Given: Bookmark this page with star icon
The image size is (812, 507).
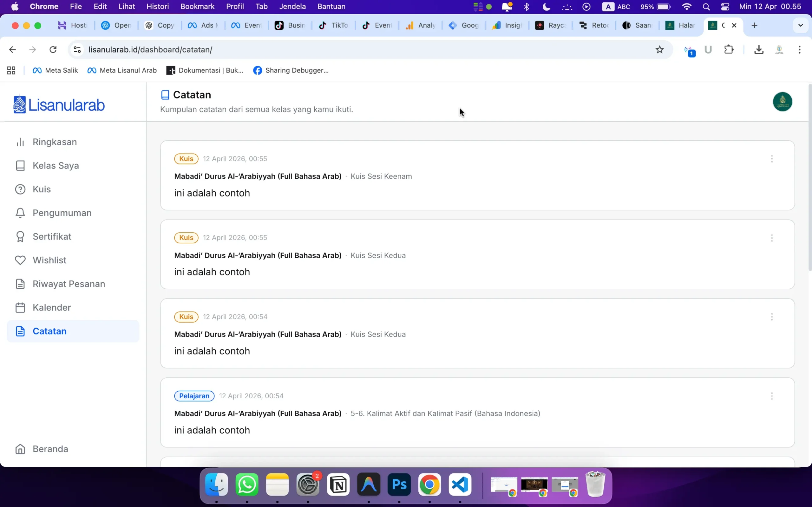Looking at the screenshot, I should pos(659,50).
